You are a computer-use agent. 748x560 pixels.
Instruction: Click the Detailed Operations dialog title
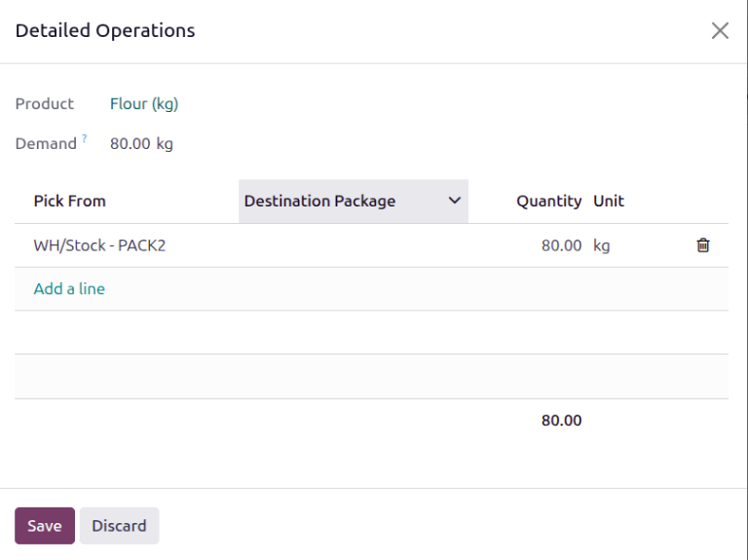105,30
